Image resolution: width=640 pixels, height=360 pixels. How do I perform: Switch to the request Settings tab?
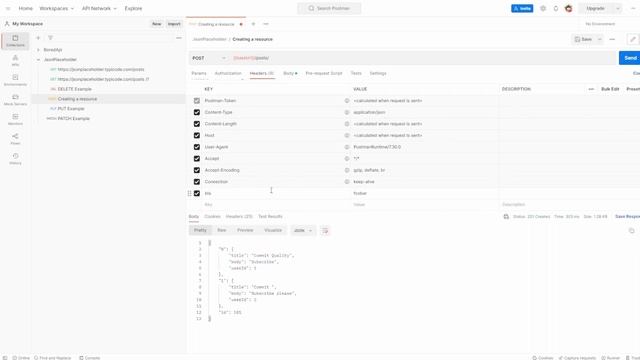378,73
